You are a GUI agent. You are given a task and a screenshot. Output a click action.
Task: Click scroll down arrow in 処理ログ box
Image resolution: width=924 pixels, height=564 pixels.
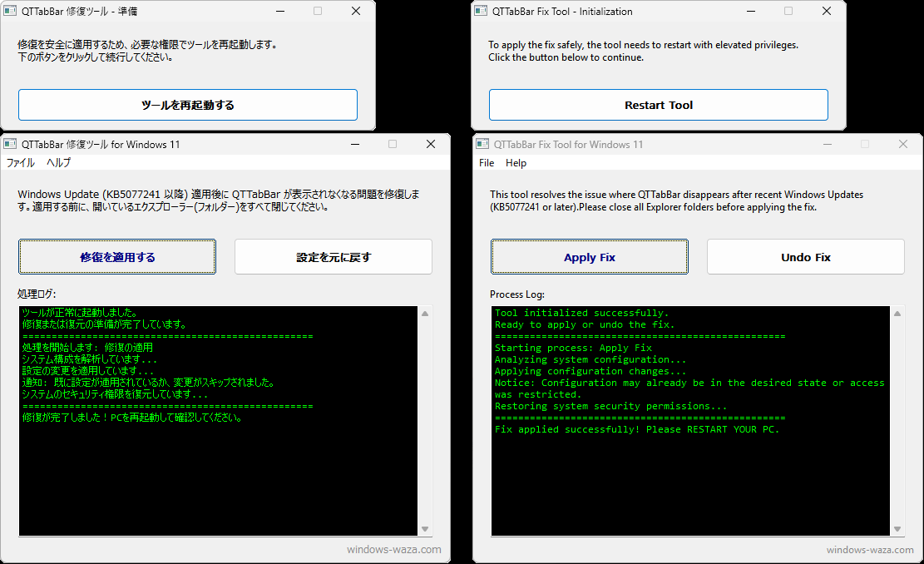click(425, 528)
